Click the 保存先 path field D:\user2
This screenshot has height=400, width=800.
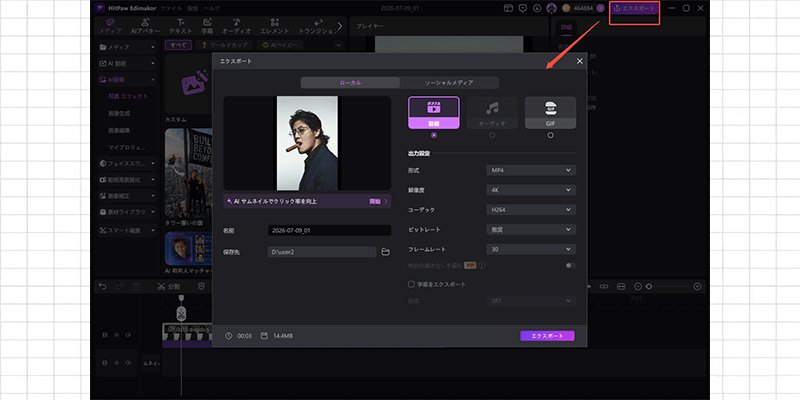(322, 252)
